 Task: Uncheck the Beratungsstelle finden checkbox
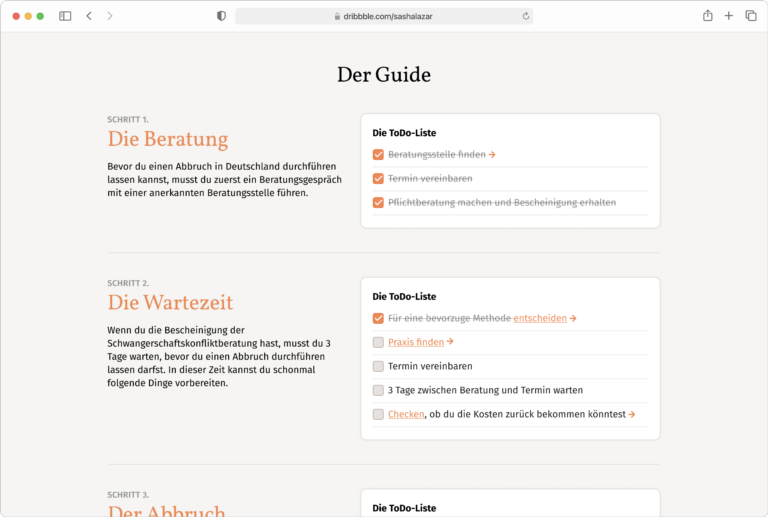pyautogui.click(x=378, y=155)
